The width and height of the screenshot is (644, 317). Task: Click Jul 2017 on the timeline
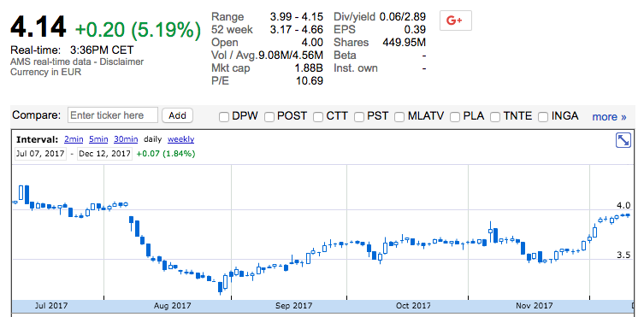tap(51, 306)
